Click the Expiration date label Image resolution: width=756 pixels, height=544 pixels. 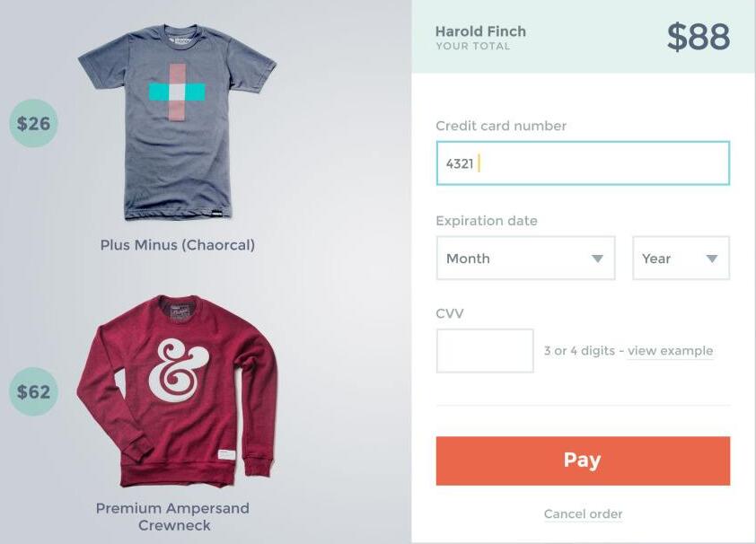[486, 221]
